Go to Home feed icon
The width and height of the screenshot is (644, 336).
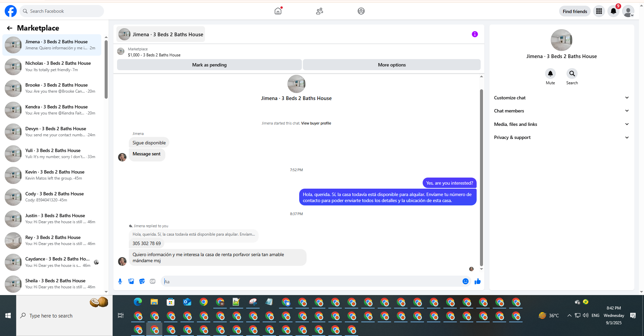point(278,11)
